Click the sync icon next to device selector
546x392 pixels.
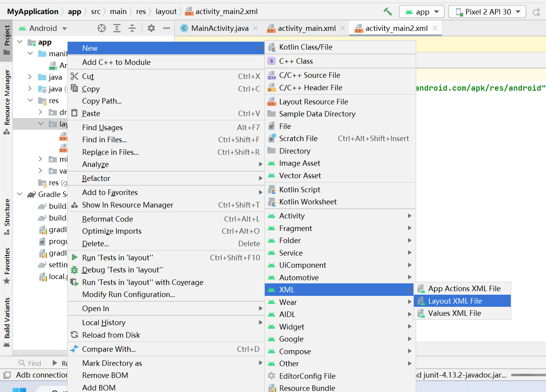point(536,12)
